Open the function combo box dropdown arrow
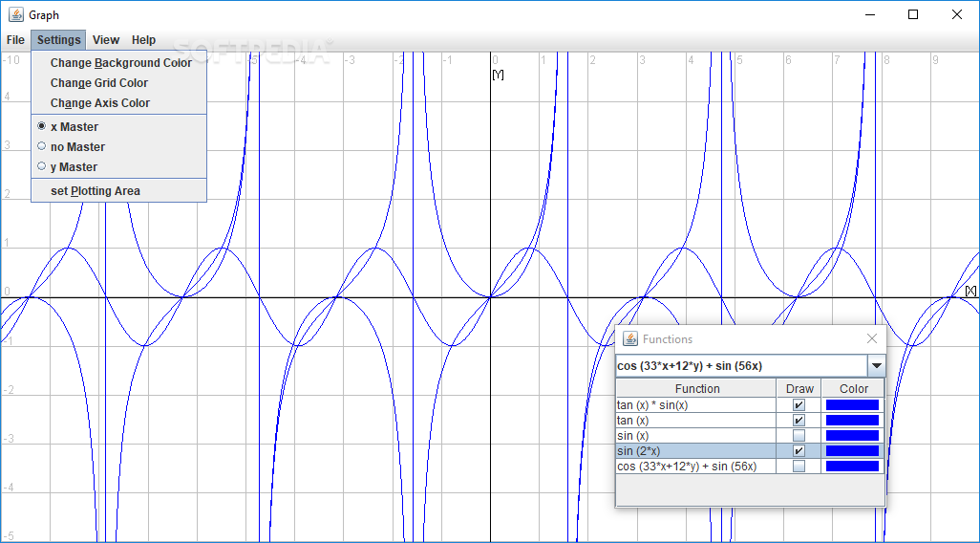This screenshot has height=543, width=980. [876, 366]
